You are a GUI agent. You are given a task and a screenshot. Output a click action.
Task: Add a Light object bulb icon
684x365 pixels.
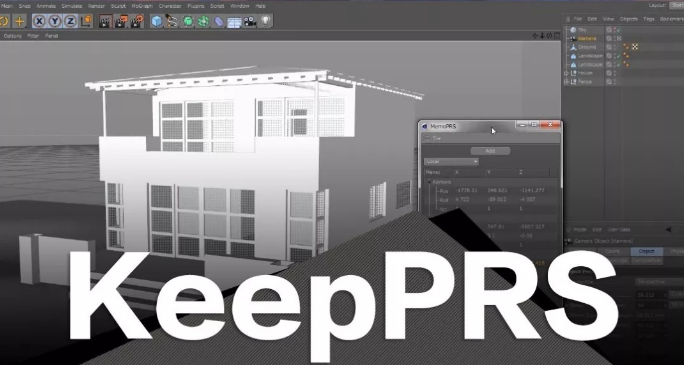(265, 21)
